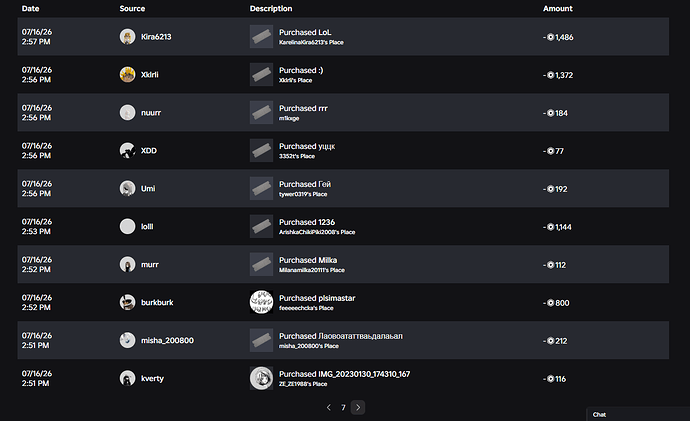The image size is (690, 421).
Task: Follow the feeeeechcka's Place link
Action: click(x=306, y=308)
